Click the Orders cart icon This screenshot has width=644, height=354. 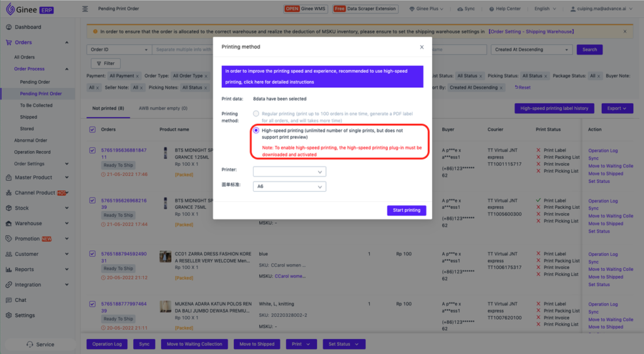coord(9,42)
